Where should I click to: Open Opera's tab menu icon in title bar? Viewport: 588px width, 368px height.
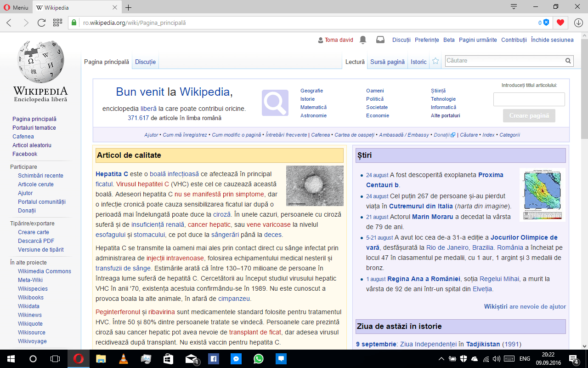coord(514,6)
